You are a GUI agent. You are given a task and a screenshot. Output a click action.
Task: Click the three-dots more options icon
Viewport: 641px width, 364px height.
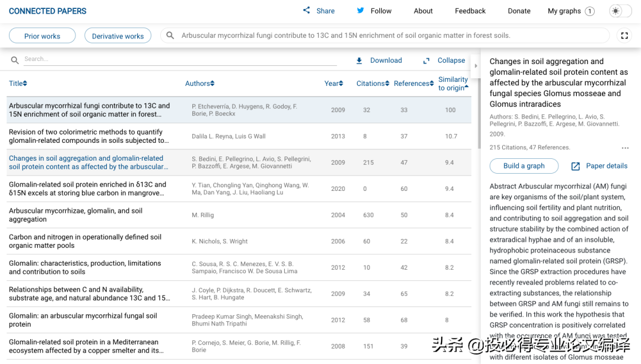625,148
